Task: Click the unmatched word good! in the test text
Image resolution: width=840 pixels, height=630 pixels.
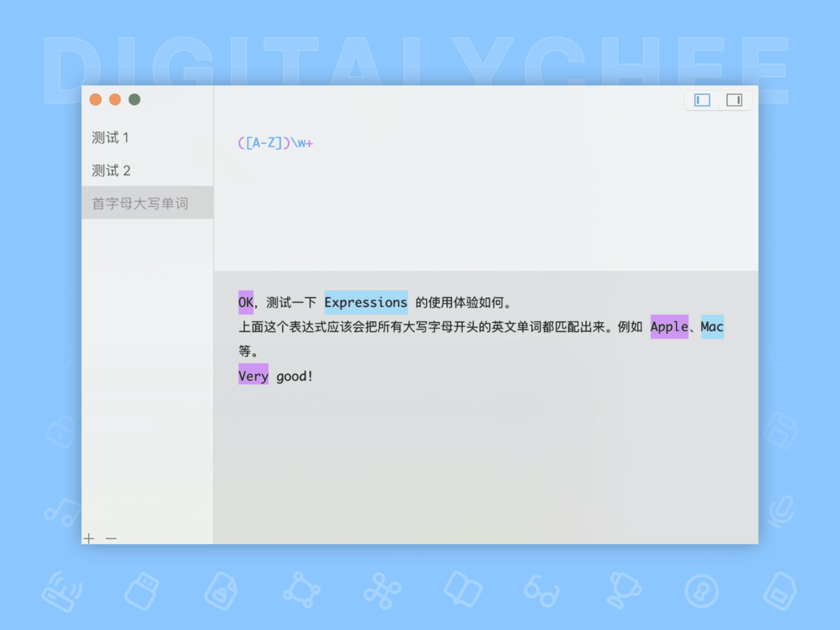Action: [x=294, y=376]
